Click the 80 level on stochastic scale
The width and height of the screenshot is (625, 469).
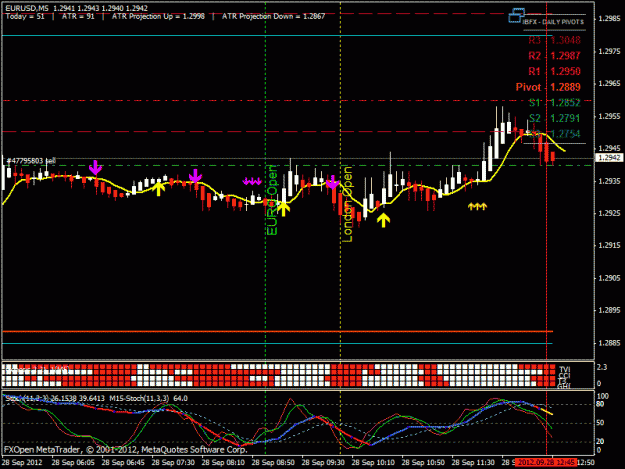(x=601, y=404)
